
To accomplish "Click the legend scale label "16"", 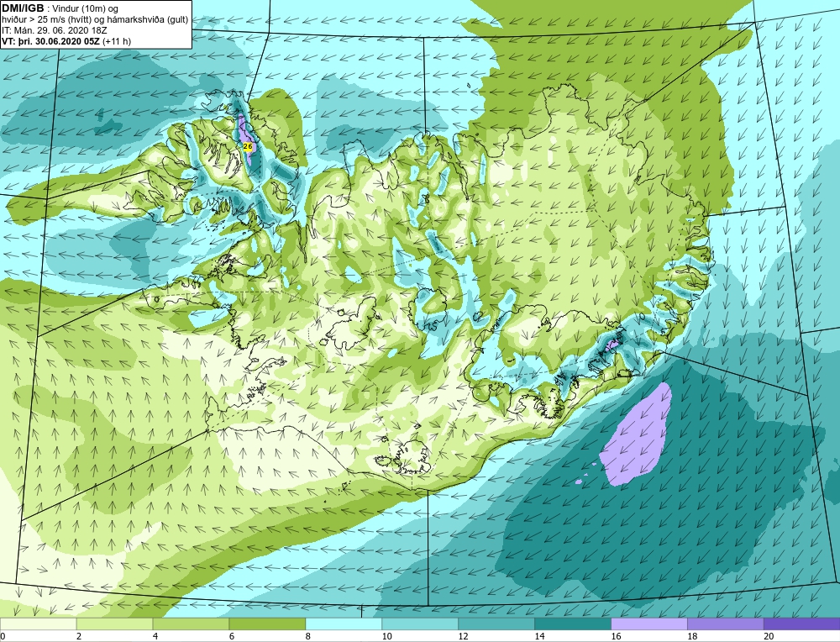I will [616, 636].
